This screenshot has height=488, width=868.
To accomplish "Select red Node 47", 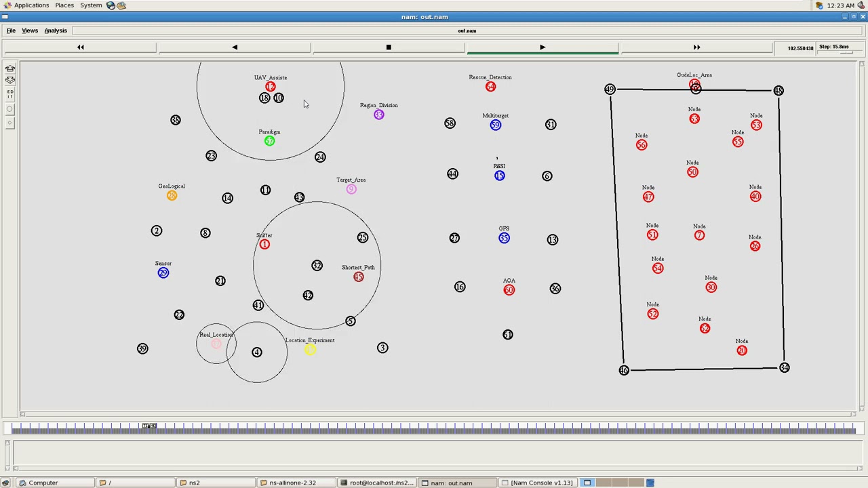I will pos(648,197).
